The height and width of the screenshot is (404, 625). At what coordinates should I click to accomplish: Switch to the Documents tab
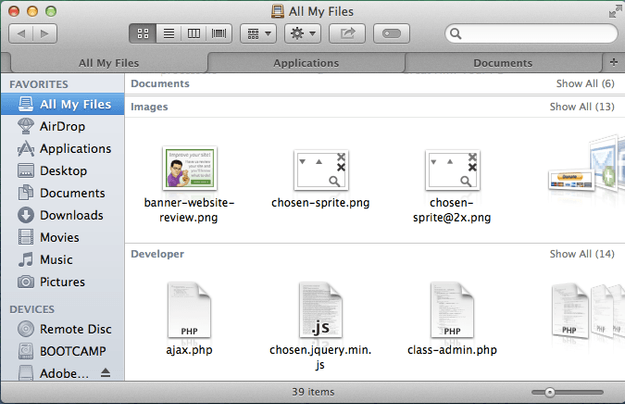pos(503,63)
